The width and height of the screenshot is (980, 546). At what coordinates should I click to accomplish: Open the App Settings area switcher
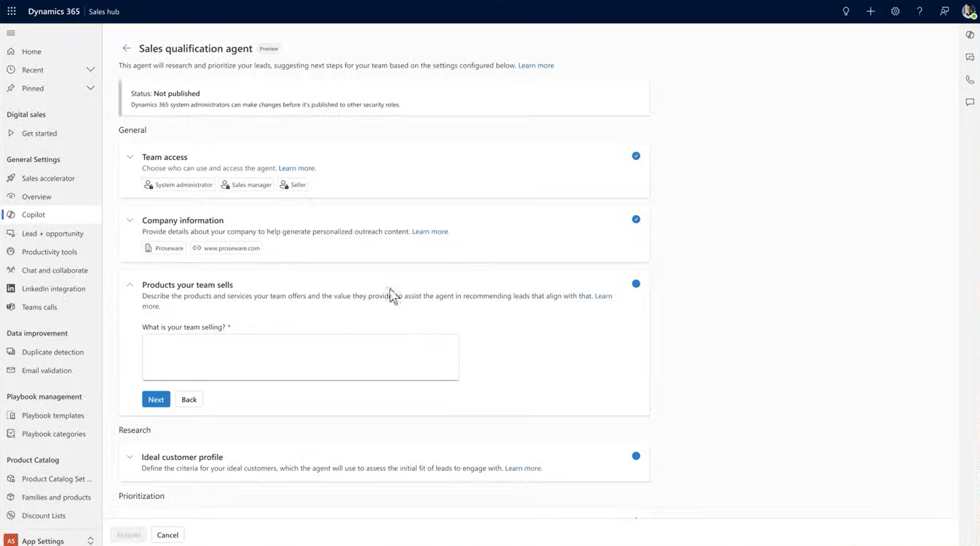click(51, 541)
